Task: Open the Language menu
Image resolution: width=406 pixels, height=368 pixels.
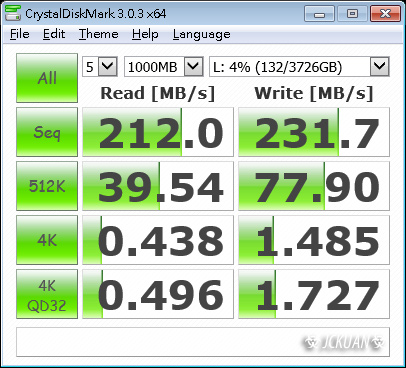Action: [x=201, y=34]
